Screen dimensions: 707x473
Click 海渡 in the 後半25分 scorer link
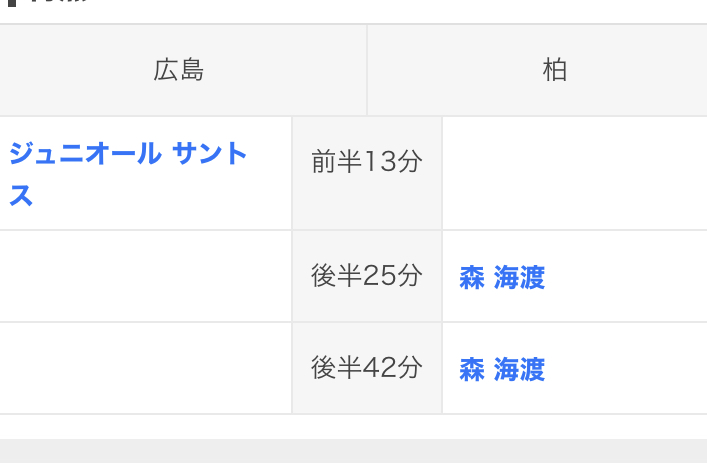pyautogui.click(x=519, y=277)
